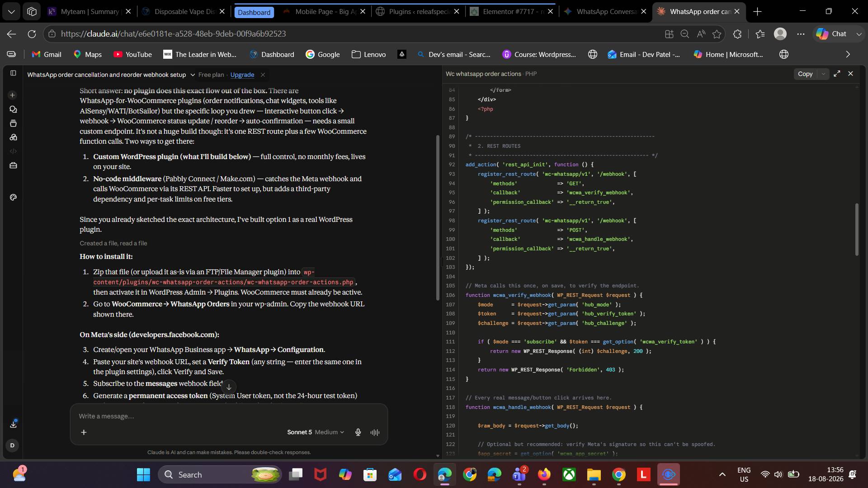Toggle the Claude sidebar panel icon

pyautogui.click(x=13, y=73)
